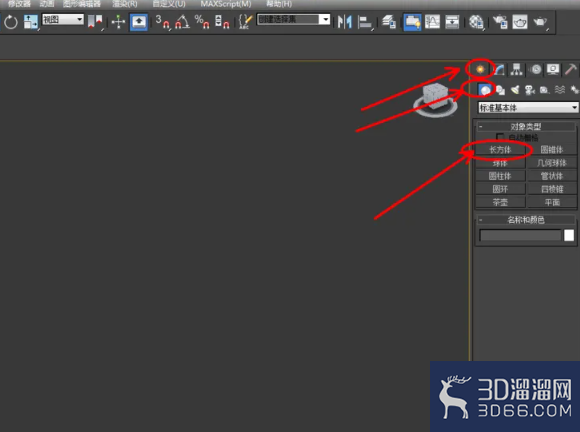Screen dimensions: 580x432
Task: Toggle 3D Snaps with the magnet icon
Action: [162, 22]
